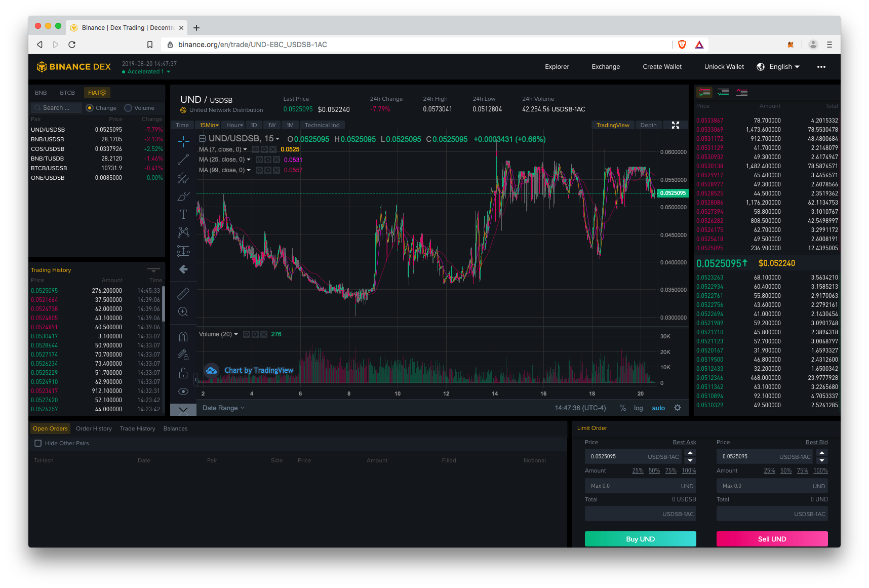This screenshot has width=869, height=588.
Task: Remove the Volume (20) indicator
Action: point(263,334)
